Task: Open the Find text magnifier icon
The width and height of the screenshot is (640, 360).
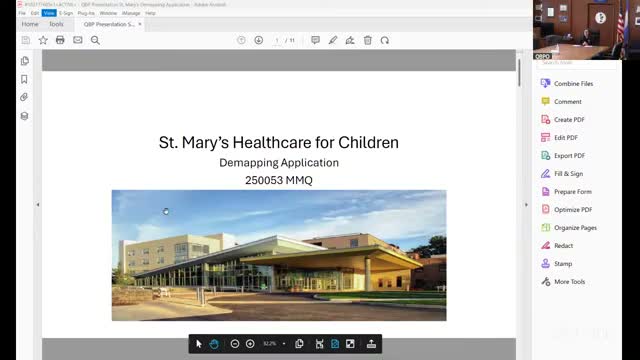Action: (95, 40)
